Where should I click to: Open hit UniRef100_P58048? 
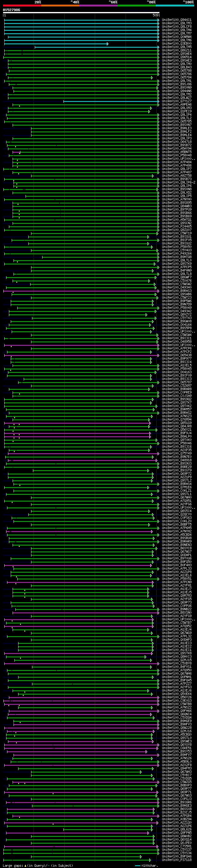pyautogui.click(x=176, y=155)
